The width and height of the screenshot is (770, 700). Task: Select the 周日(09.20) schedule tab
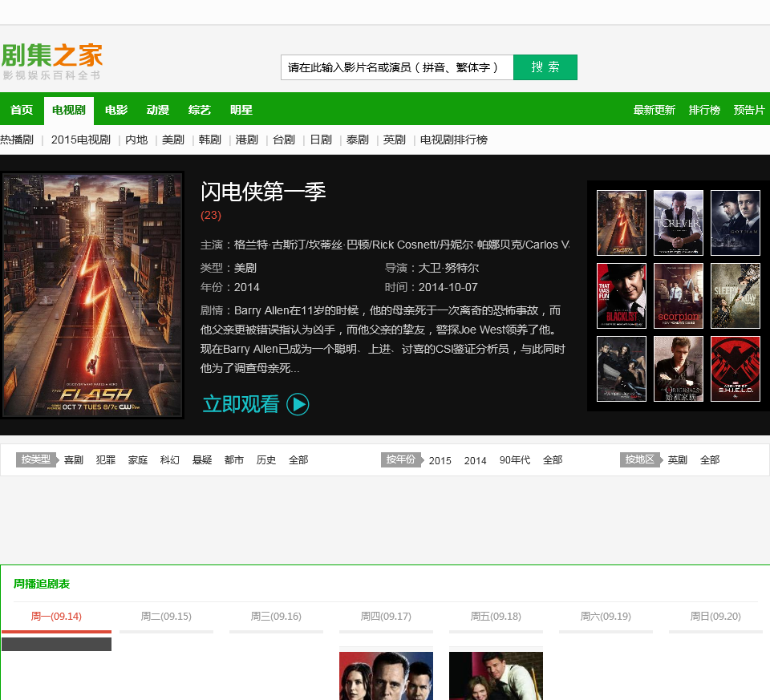(715, 617)
